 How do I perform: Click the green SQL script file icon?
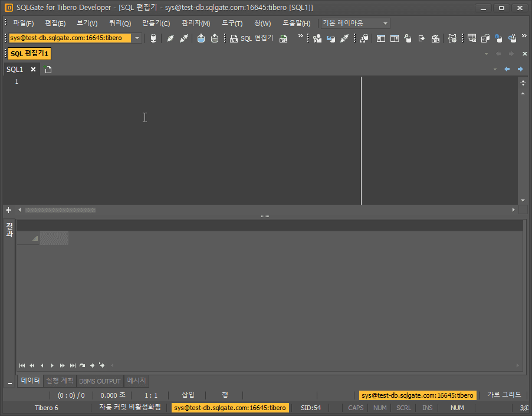click(283, 38)
